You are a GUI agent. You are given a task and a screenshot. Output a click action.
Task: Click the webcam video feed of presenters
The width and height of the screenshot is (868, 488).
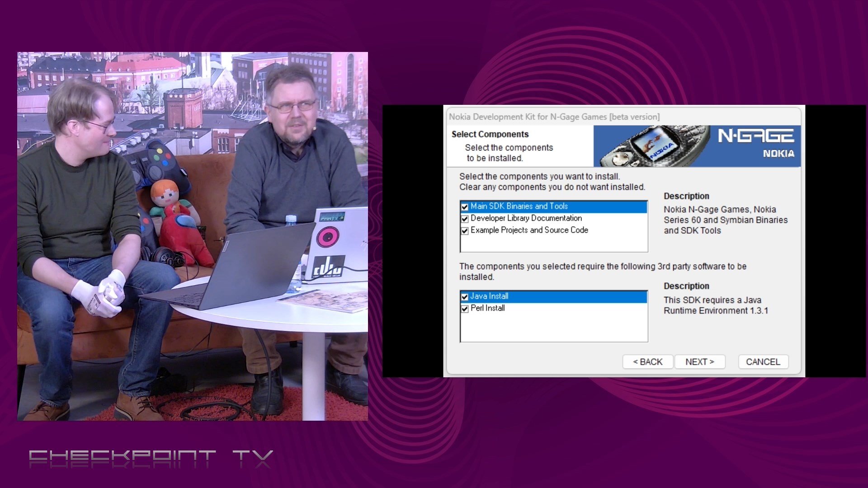click(x=193, y=236)
